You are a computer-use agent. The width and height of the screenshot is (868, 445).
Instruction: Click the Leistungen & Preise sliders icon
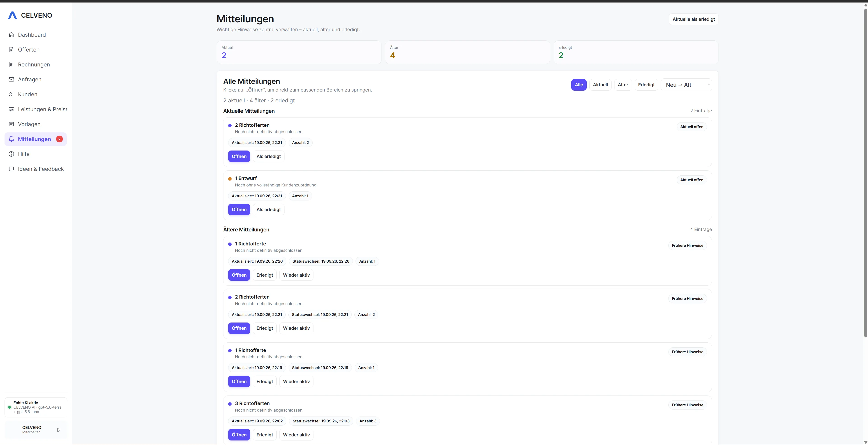tap(12, 109)
